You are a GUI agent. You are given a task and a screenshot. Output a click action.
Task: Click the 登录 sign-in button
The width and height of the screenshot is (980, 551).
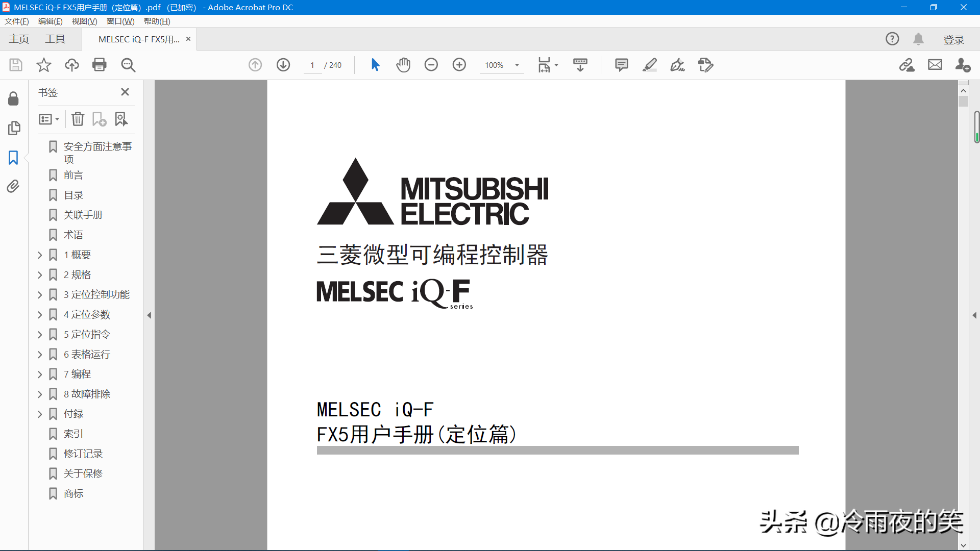point(953,39)
